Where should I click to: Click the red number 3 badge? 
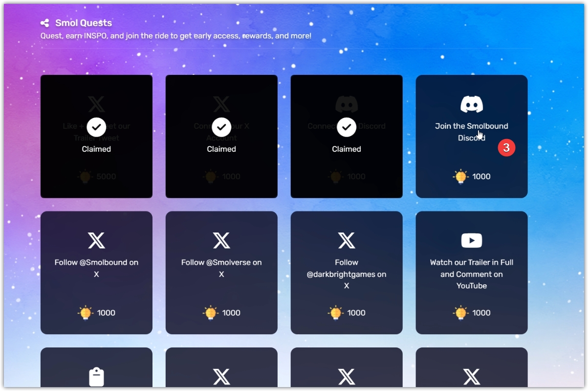(506, 147)
